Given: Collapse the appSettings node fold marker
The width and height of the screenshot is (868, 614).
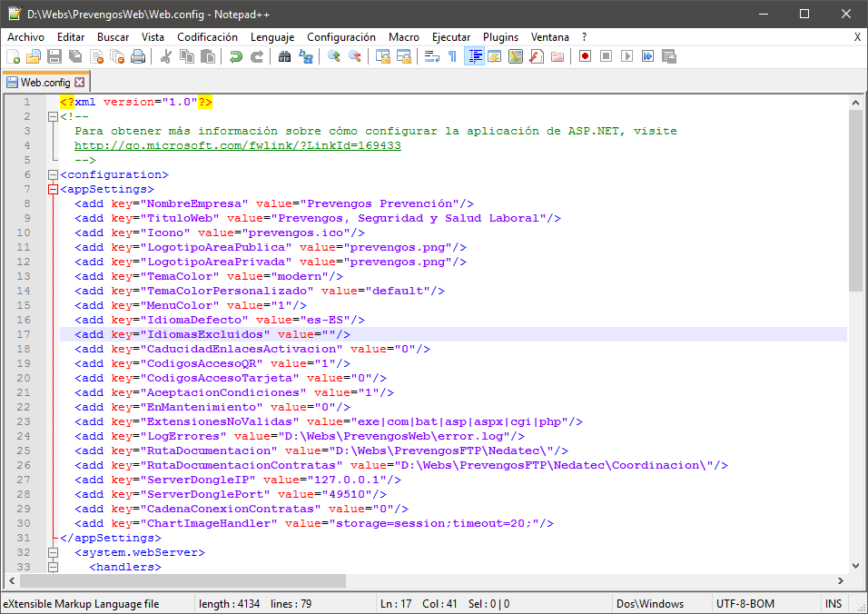Looking at the screenshot, I should click(x=53, y=189).
